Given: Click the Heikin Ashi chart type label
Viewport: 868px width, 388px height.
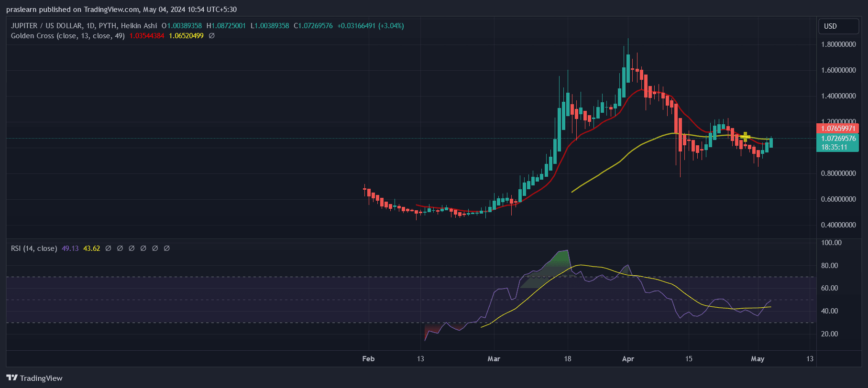Looking at the screenshot, I should (139, 26).
